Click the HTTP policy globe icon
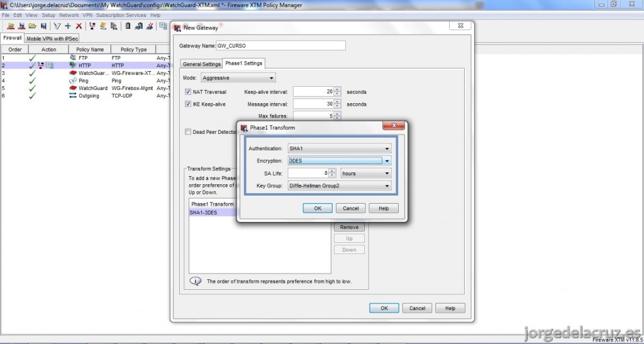 [x=73, y=65]
